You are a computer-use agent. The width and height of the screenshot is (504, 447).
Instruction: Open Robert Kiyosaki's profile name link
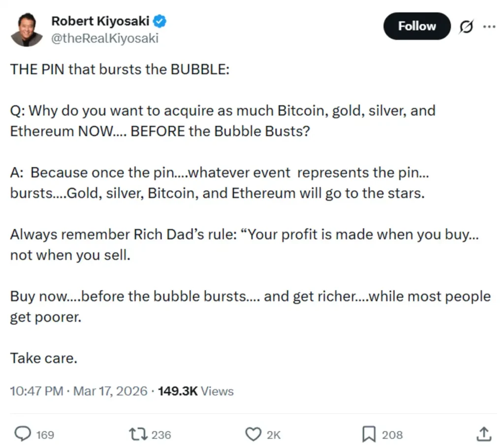99,21
